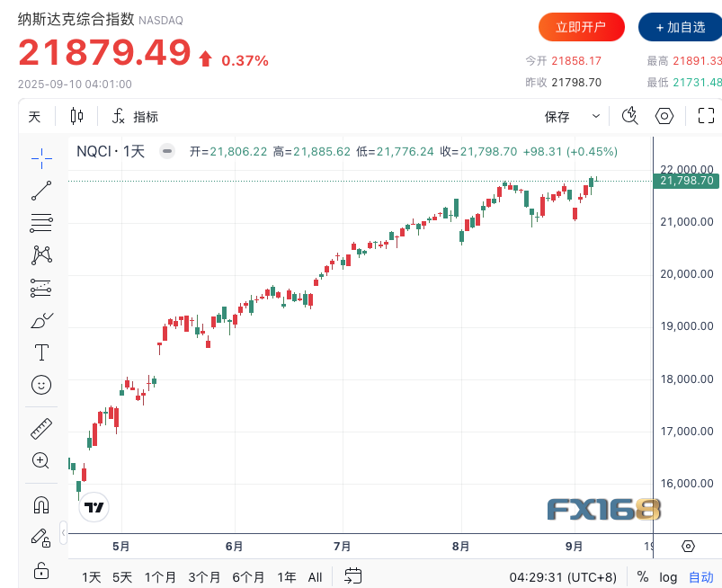Select the trend line drawing tool
722x588 pixels.
point(41,191)
